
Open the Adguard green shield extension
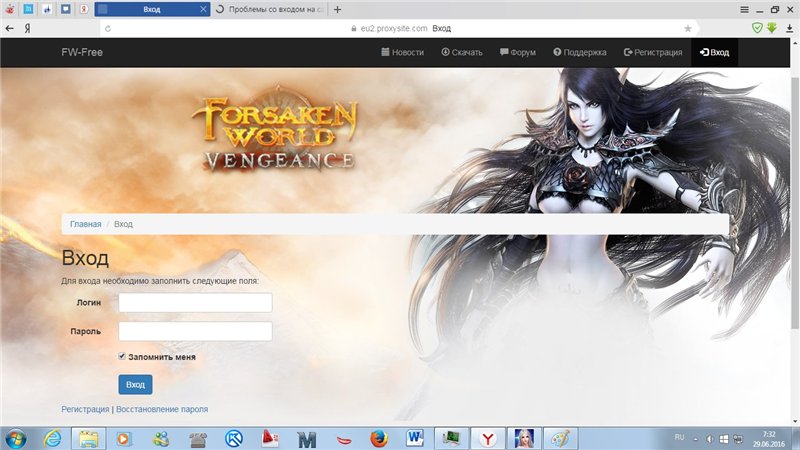[758, 28]
